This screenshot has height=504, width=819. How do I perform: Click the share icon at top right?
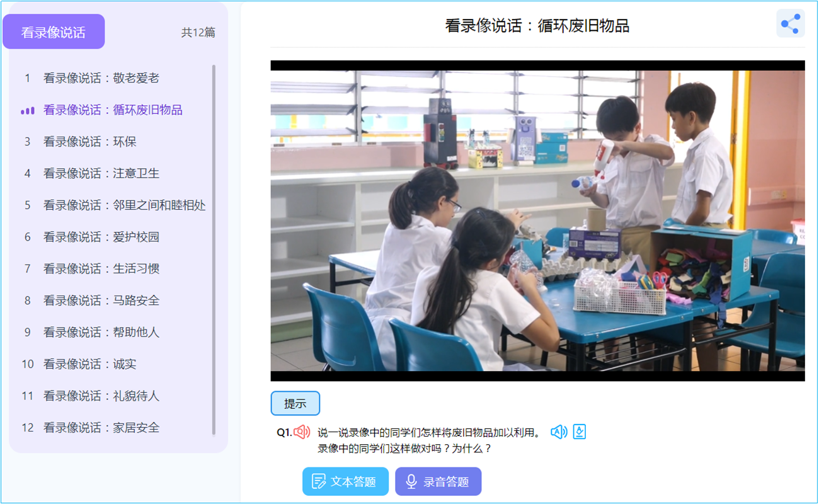pyautogui.click(x=790, y=24)
